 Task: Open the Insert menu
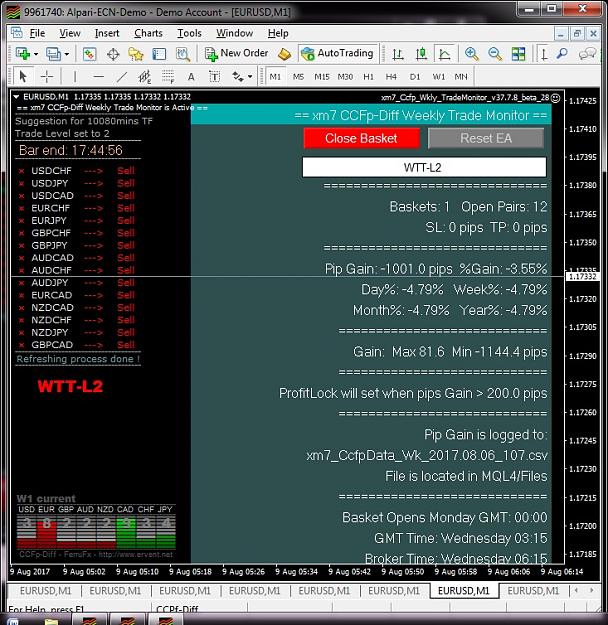[x=107, y=33]
